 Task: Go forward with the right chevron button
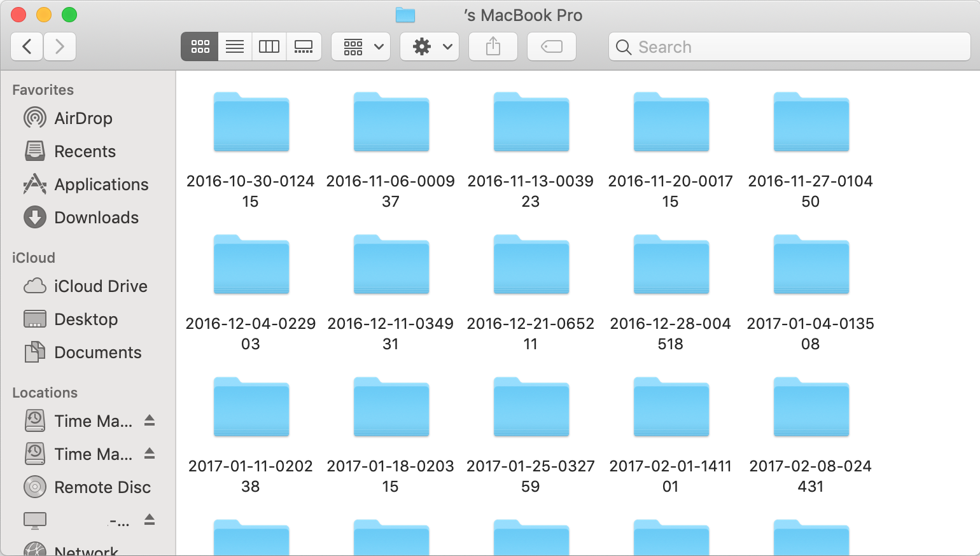[60, 46]
